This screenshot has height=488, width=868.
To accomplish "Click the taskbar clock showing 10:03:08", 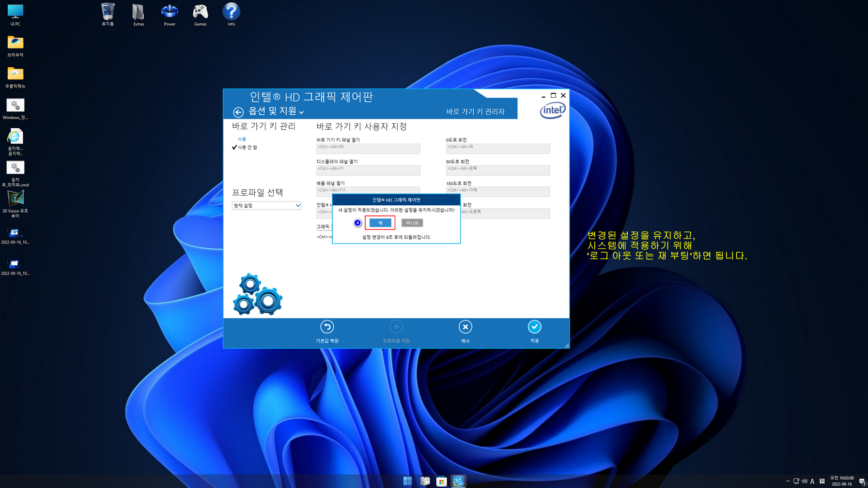I will (842, 481).
